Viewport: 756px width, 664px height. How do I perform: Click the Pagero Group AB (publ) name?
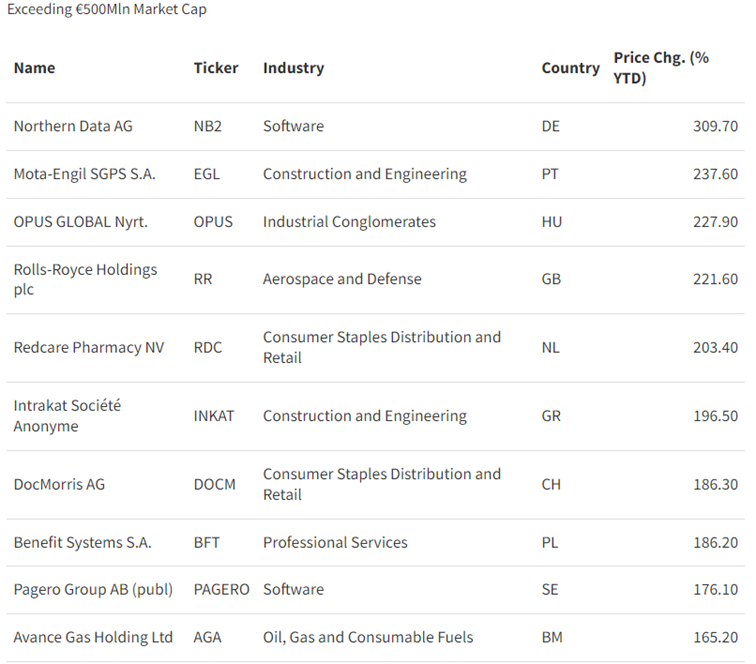pos(93,590)
